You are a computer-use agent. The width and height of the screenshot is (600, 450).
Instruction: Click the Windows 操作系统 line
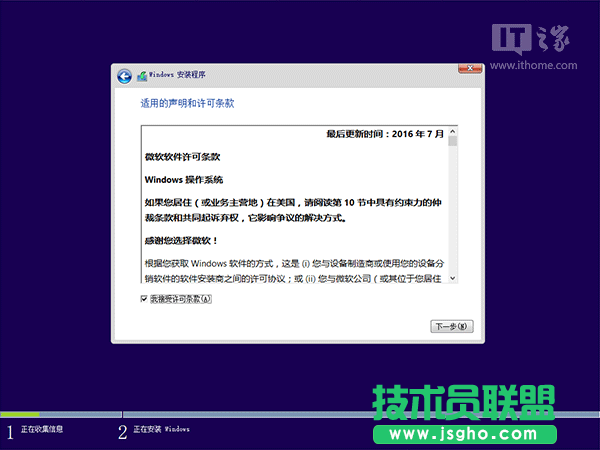(x=184, y=180)
